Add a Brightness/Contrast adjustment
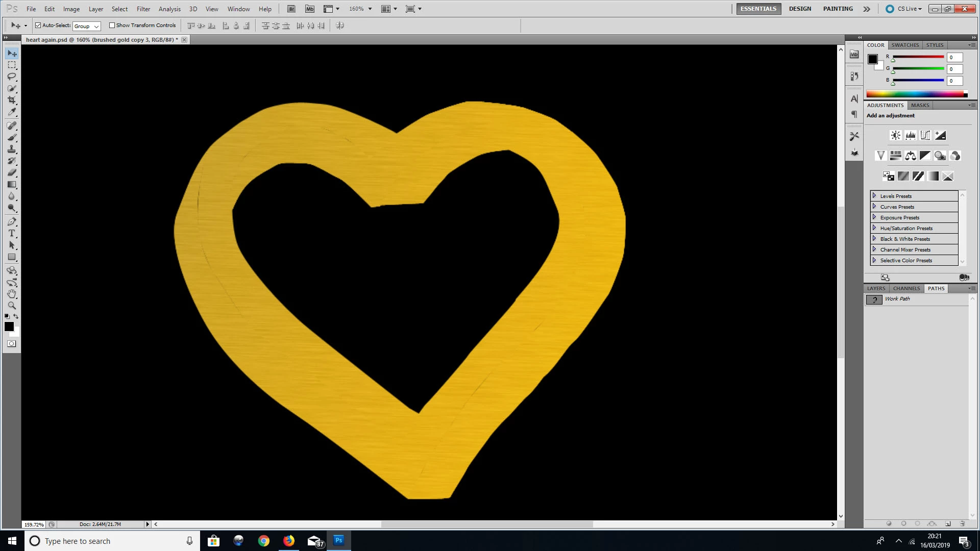The image size is (980, 551). (x=895, y=135)
